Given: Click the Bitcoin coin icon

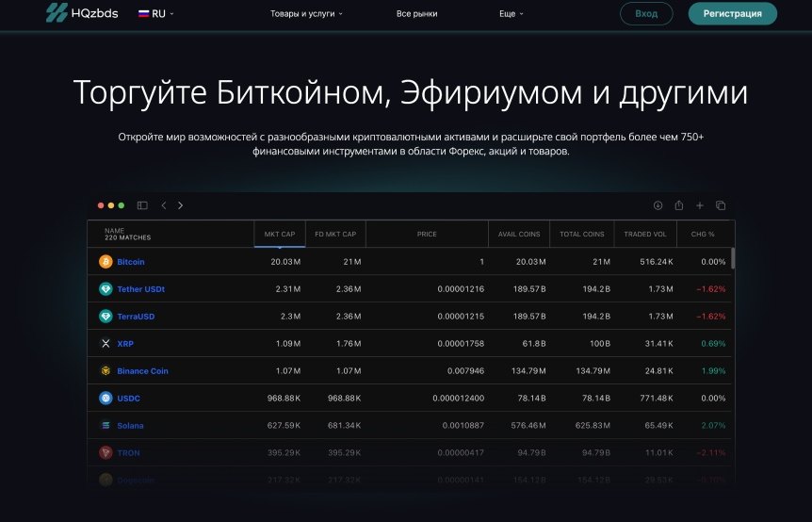Looking at the screenshot, I should coord(106,262).
